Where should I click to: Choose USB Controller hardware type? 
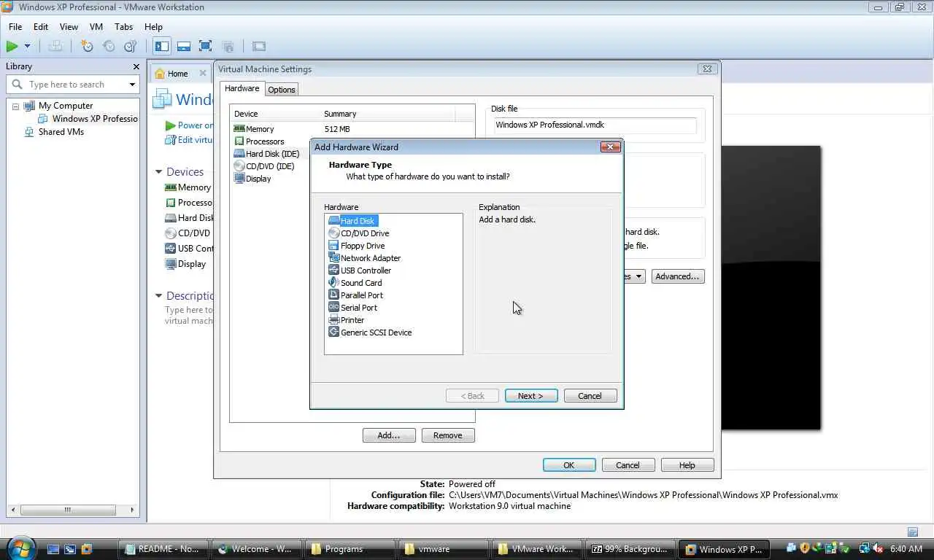coord(360,271)
